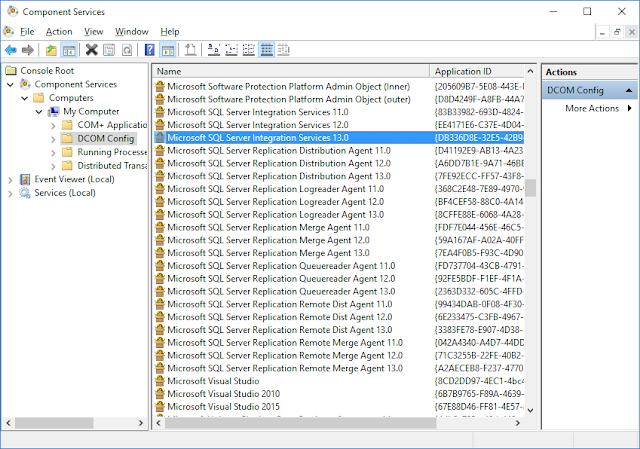Viewport: 640px width, 449px height.
Task: Click the list scroll up arrow
Action: pos(530,71)
